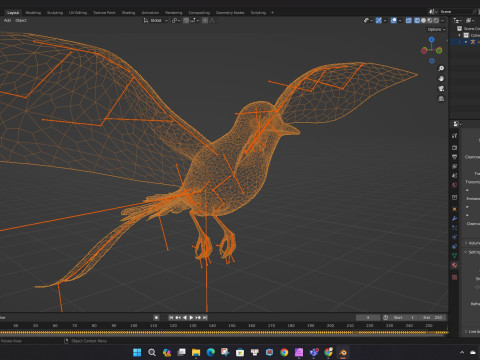This screenshot has width=480, height=360.
Task: Open the Modeling workspace tab
Action: tap(33, 13)
